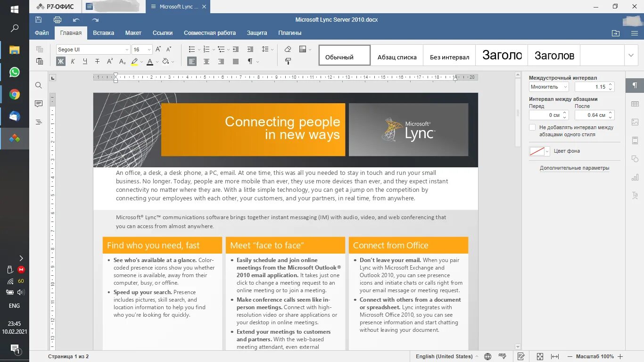Open shape settings in right sidebar

click(635, 159)
